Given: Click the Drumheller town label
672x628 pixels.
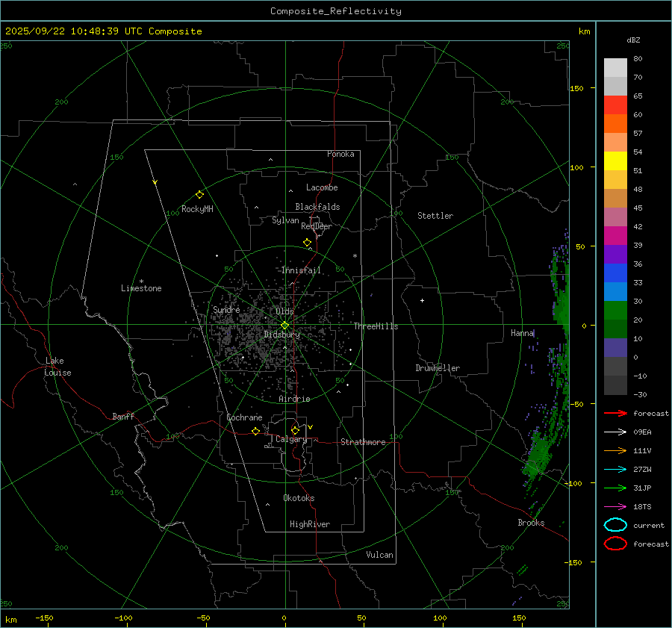Looking at the screenshot, I should pyautogui.click(x=438, y=368).
